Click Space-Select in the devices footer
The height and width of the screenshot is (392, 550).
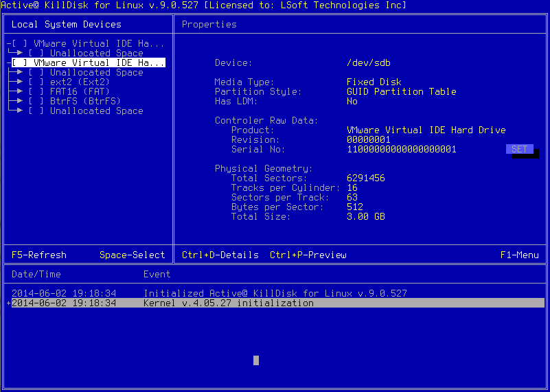(133, 255)
